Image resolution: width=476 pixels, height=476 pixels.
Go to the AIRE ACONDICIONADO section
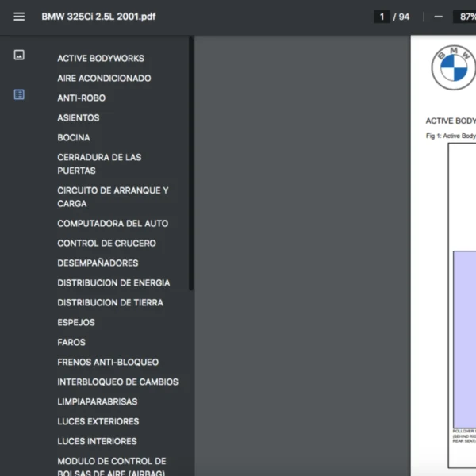tap(104, 79)
